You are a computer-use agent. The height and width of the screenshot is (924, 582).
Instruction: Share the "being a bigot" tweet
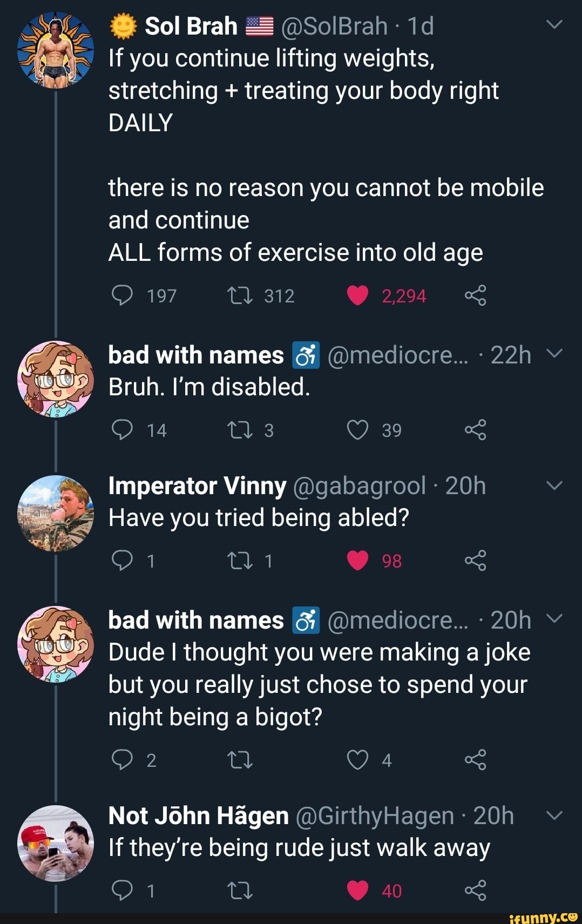(x=475, y=760)
